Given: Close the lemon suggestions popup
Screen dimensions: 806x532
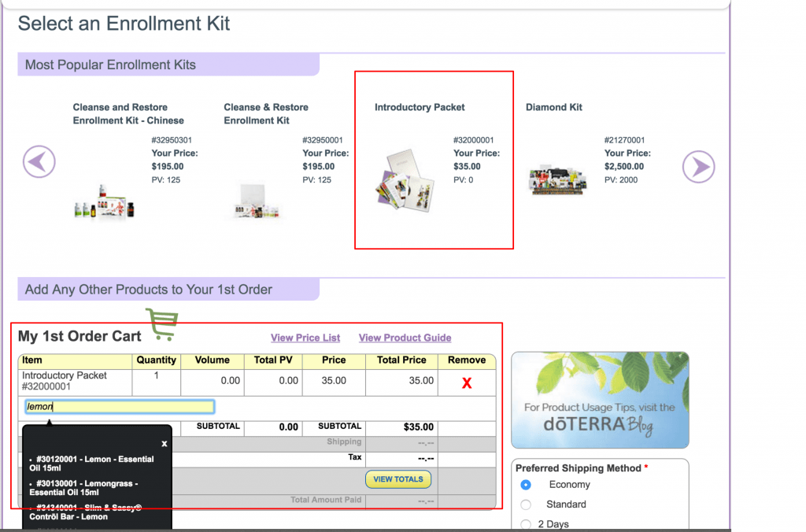Looking at the screenshot, I should pos(164,444).
